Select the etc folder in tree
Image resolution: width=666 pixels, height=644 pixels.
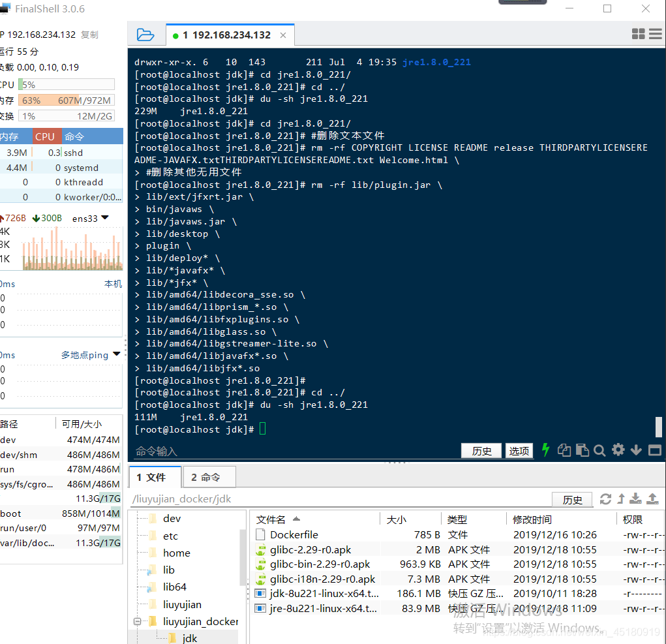170,536
